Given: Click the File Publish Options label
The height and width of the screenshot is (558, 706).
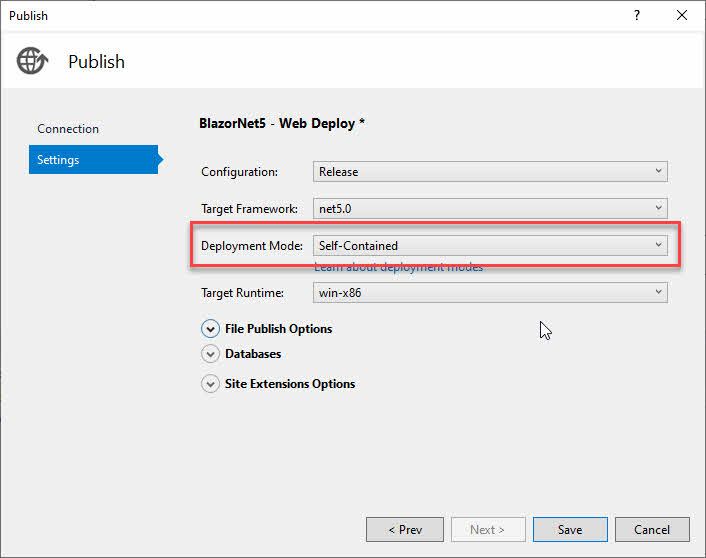Looking at the screenshot, I should coord(278,328).
